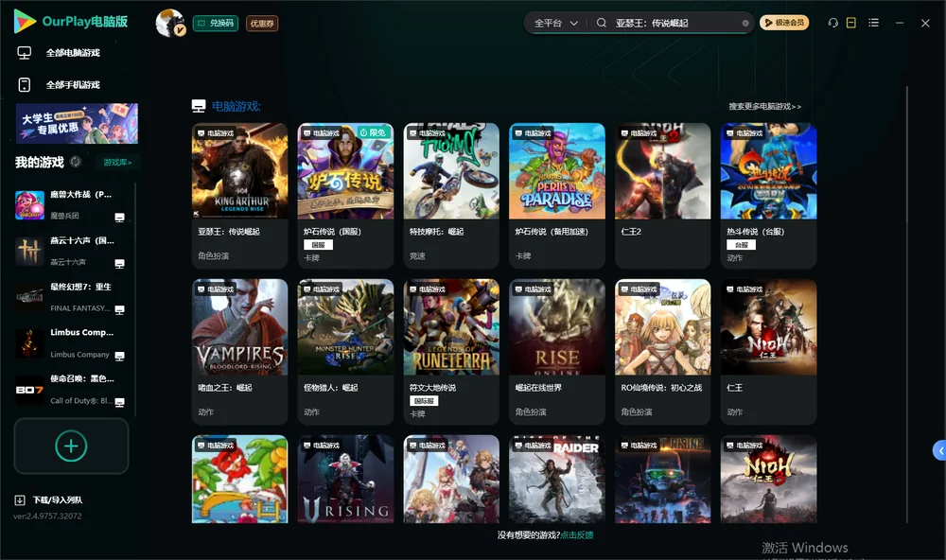This screenshot has height=560, width=946.
Task: Open the King Arthur Legends Rise cover
Action: pyautogui.click(x=239, y=171)
